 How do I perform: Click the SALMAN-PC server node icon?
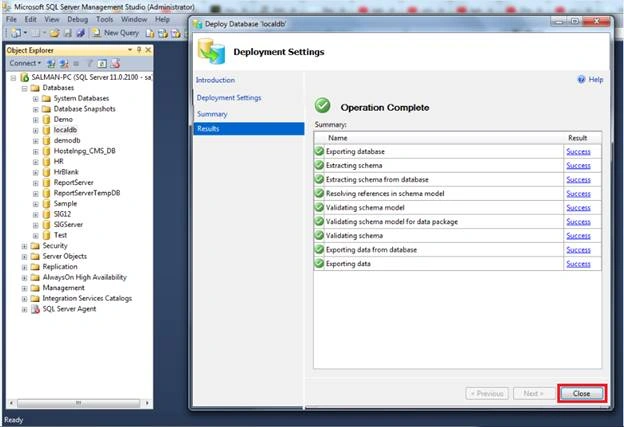coord(24,77)
